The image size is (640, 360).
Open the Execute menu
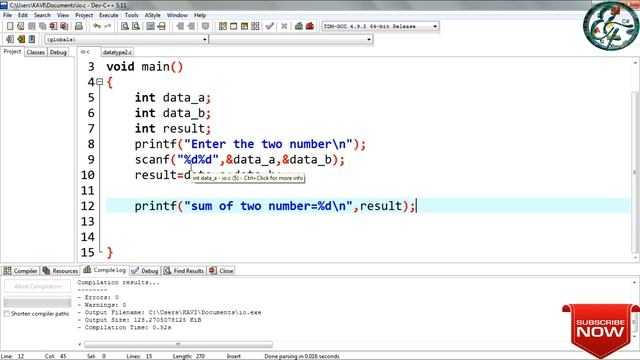109,15
